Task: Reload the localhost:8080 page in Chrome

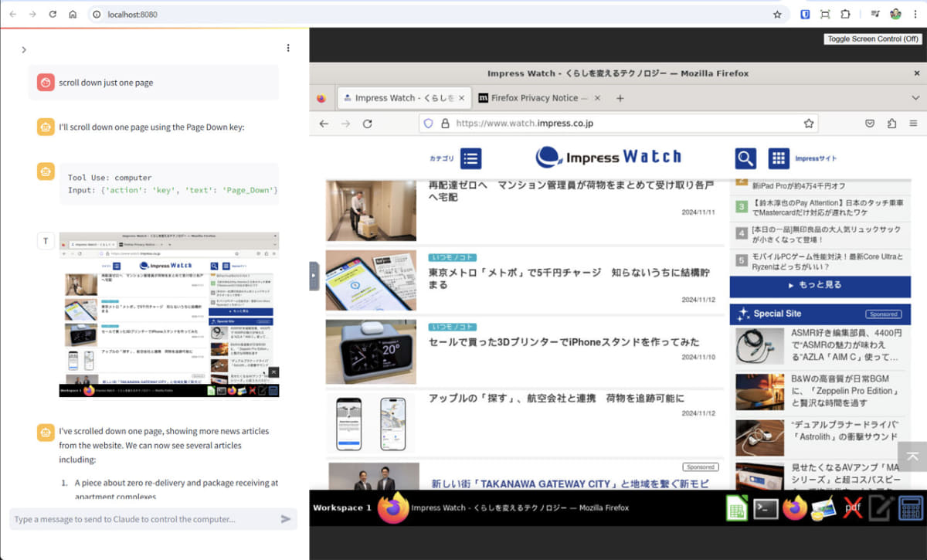Action: click(53, 14)
